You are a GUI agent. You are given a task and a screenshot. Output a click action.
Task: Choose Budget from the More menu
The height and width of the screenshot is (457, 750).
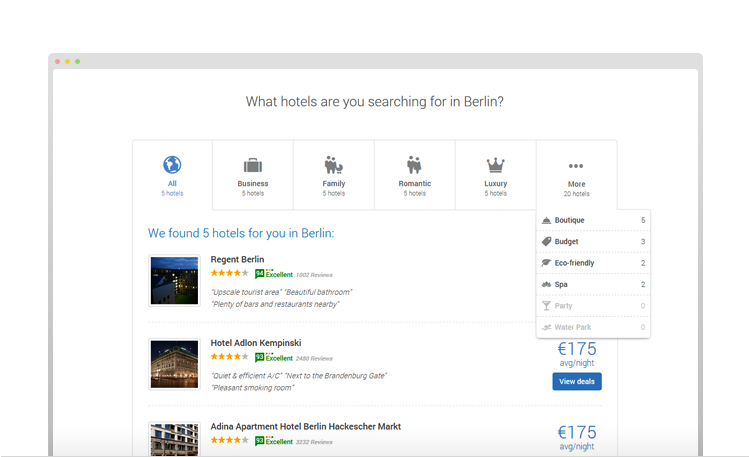tap(593, 242)
